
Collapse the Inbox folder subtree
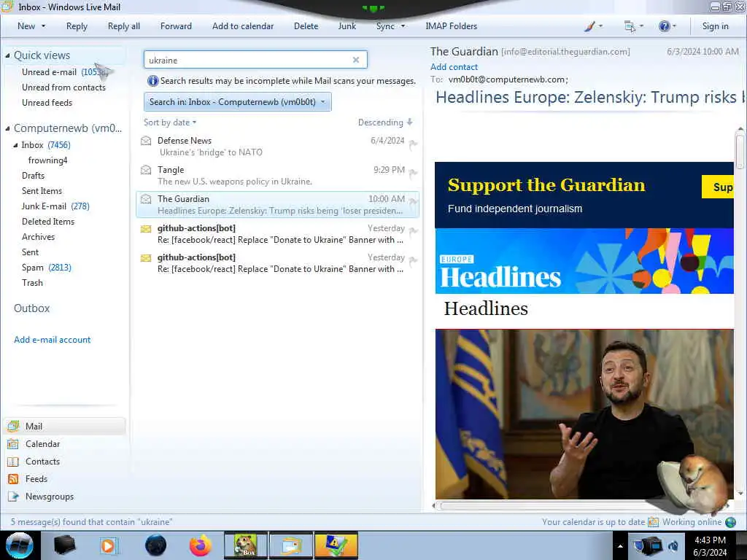[x=16, y=145]
